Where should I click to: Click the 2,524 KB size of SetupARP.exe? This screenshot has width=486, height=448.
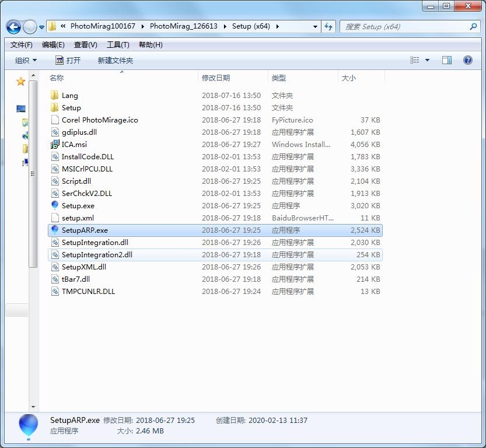pos(365,230)
